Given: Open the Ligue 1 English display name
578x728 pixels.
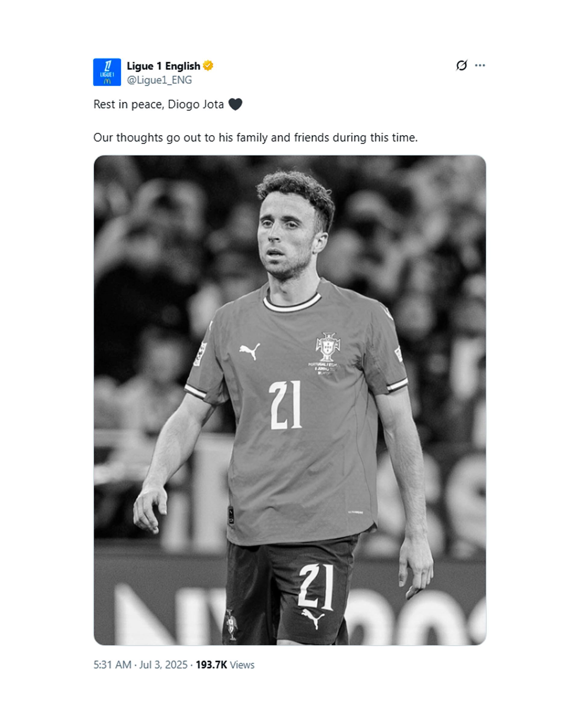Looking at the screenshot, I should 163,66.
